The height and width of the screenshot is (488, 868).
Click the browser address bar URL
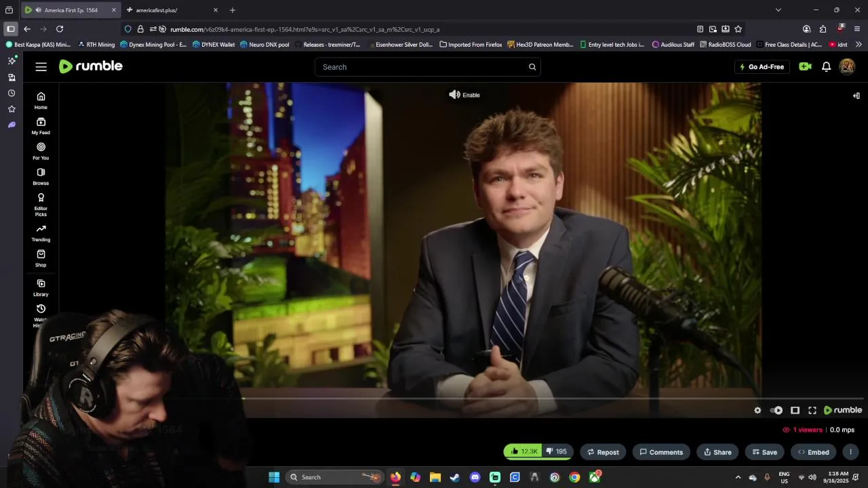[x=304, y=29]
